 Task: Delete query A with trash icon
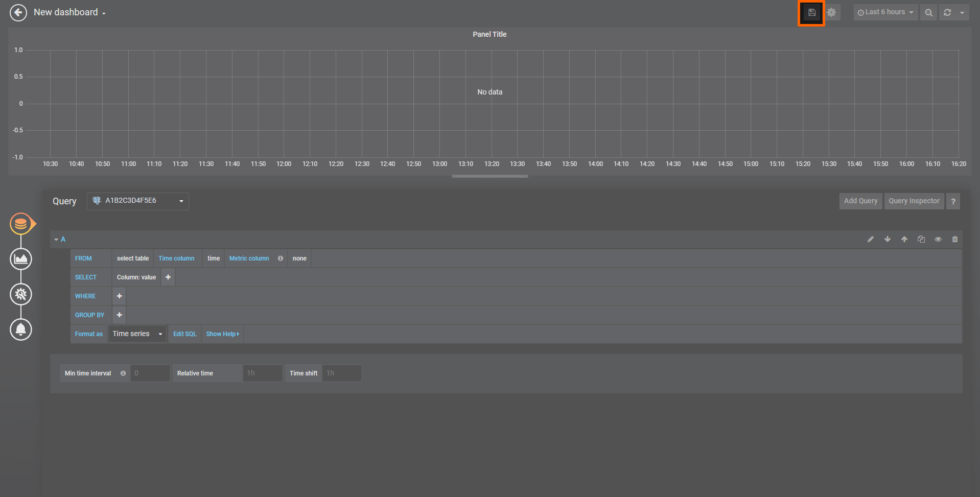coord(955,239)
